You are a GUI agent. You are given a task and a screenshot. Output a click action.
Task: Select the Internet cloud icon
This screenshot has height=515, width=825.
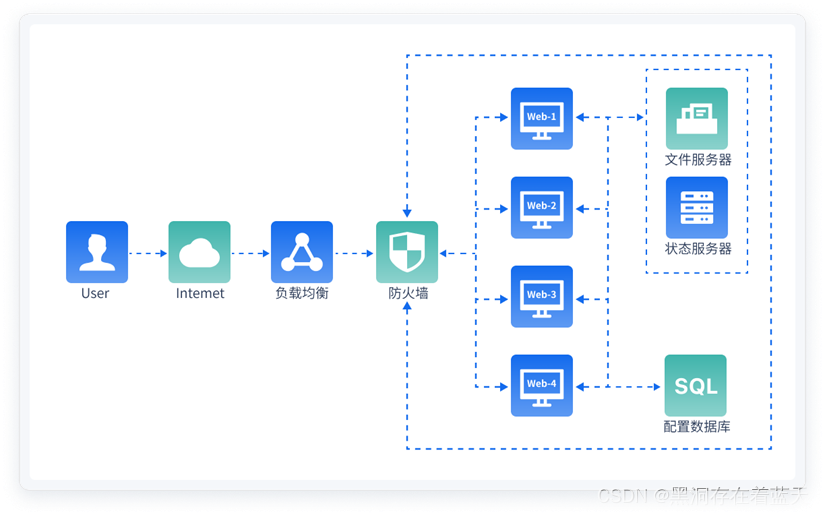pos(199,252)
